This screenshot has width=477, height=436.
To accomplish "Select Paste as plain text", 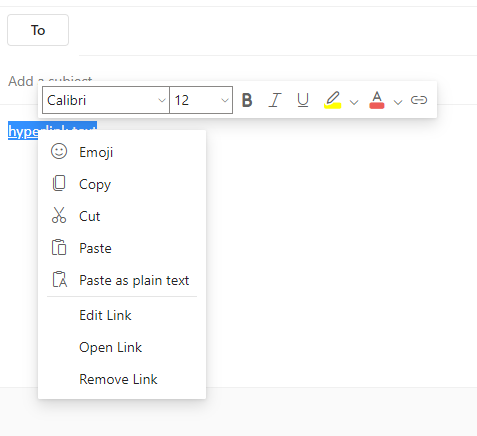I will [122, 280].
